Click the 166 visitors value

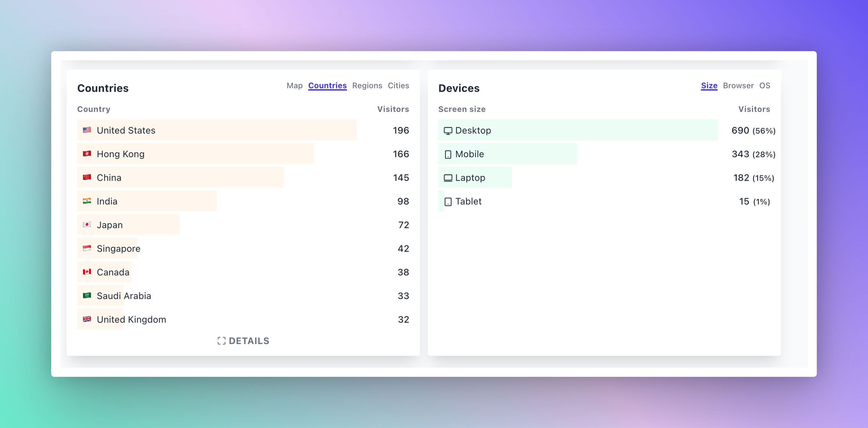tap(401, 154)
